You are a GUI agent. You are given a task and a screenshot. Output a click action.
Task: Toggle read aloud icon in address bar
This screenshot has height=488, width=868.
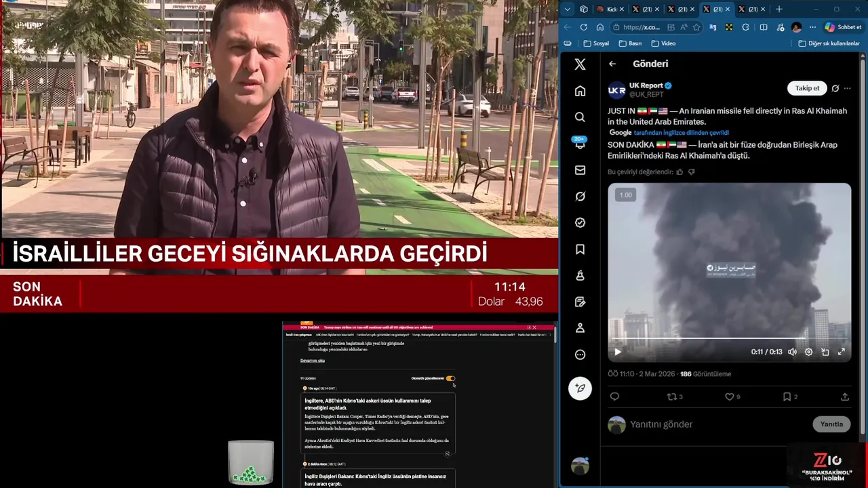684,27
